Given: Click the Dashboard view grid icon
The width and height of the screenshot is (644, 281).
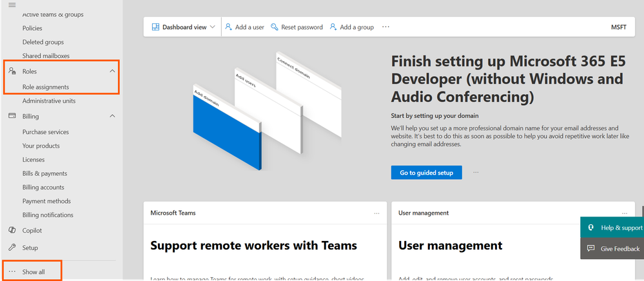Looking at the screenshot, I should click(155, 27).
